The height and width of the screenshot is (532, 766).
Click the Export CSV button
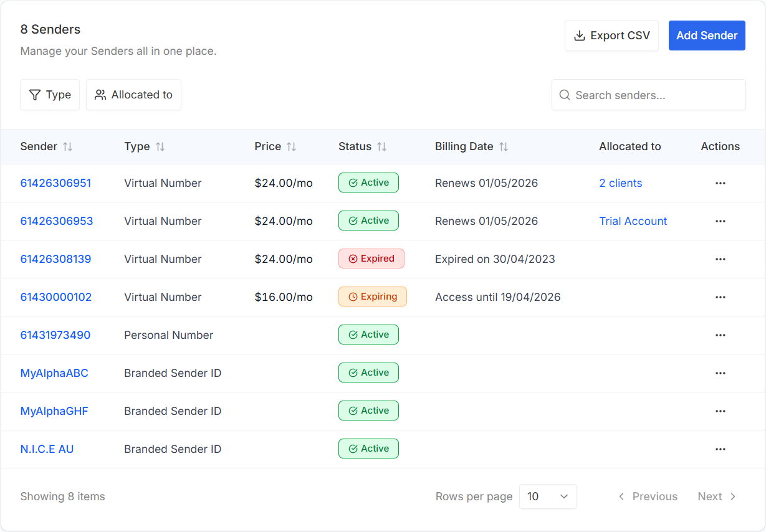[x=611, y=36]
